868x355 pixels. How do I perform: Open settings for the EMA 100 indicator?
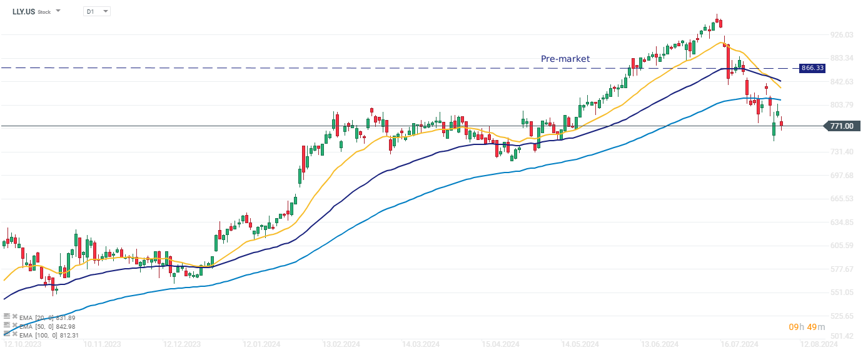[7, 334]
